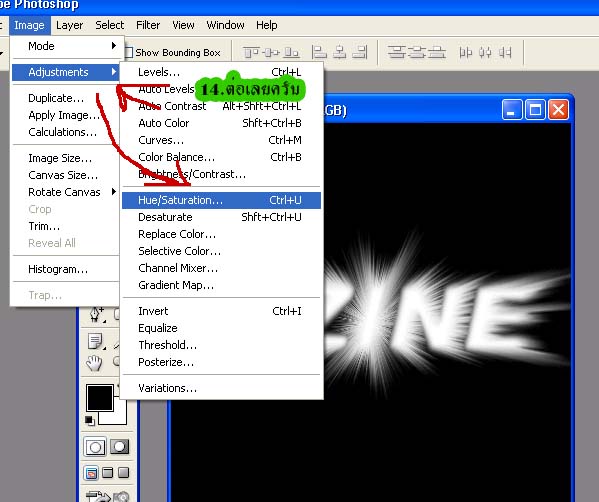Open the Image menu
The width and height of the screenshot is (599, 502).
[x=29, y=25]
